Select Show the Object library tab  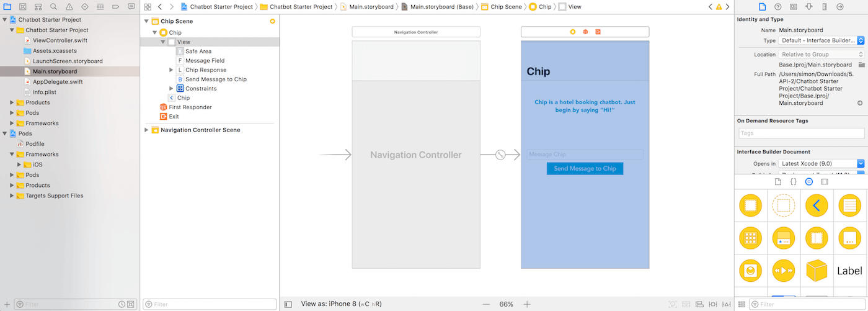[808, 182]
